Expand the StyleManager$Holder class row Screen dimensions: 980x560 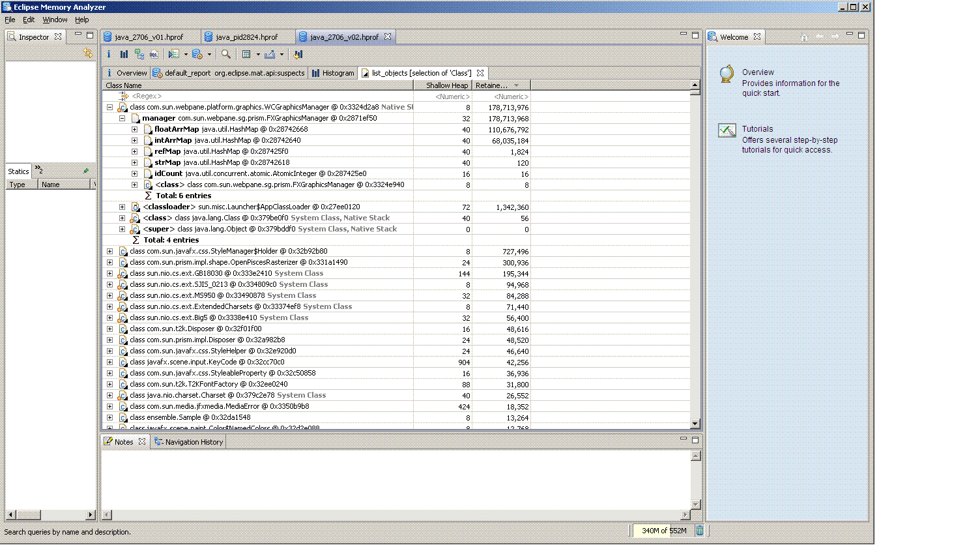(109, 252)
